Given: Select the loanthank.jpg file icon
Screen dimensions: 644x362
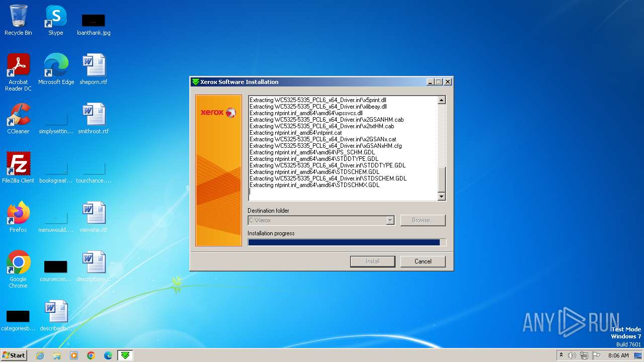Looking at the screenshot, I should click(93, 24).
